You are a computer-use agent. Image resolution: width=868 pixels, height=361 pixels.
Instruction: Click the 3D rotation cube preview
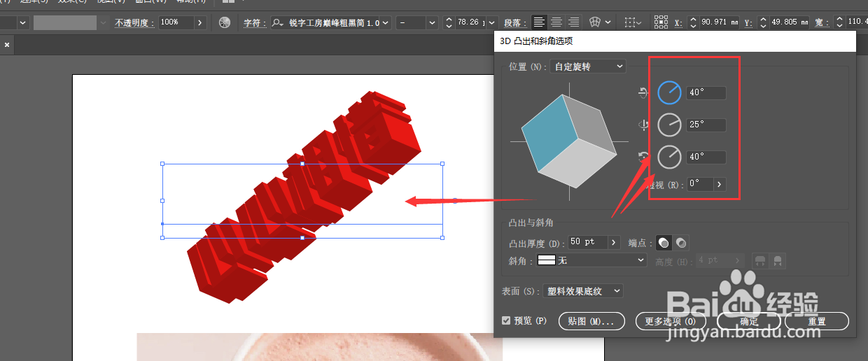[x=569, y=141]
